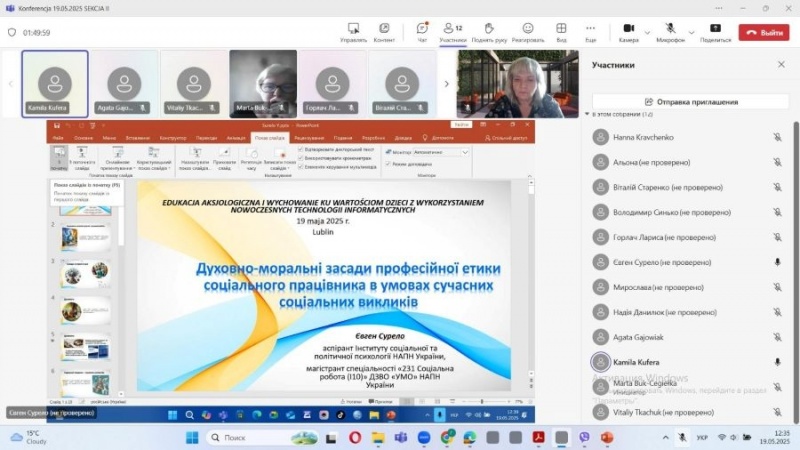Open the Участники participants list toggle

(x=452, y=30)
